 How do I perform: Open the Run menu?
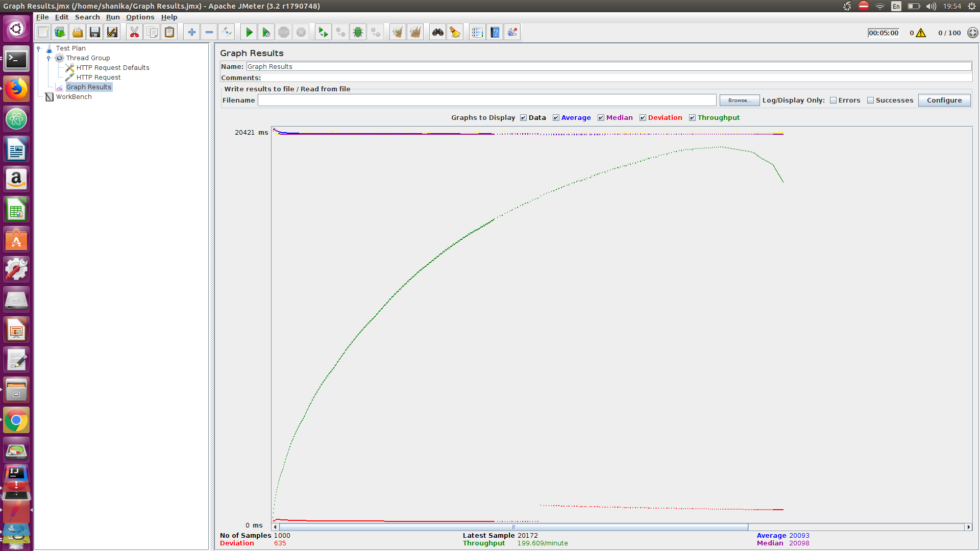click(112, 17)
